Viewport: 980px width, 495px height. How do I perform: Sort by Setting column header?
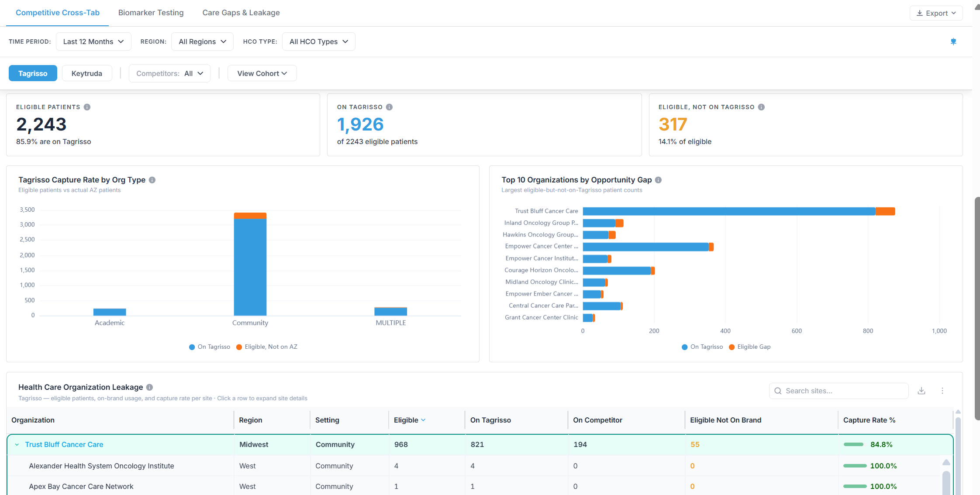pos(327,420)
